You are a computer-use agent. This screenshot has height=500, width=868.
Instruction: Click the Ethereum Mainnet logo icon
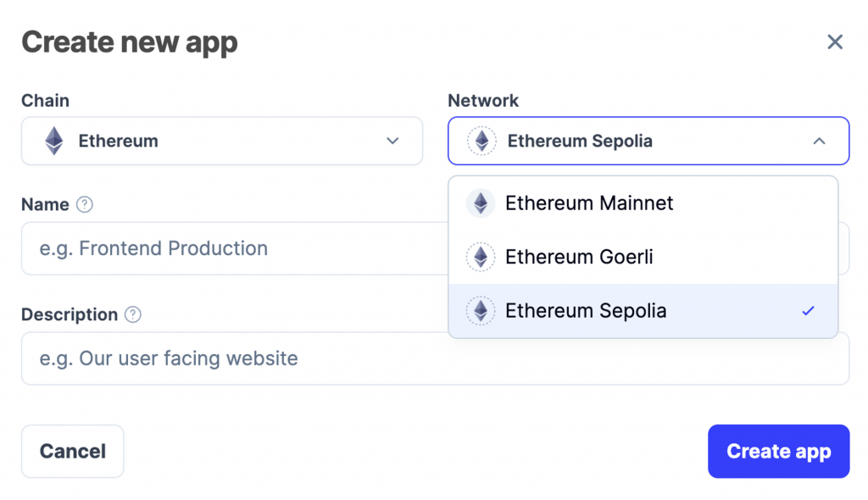tap(481, 203)
